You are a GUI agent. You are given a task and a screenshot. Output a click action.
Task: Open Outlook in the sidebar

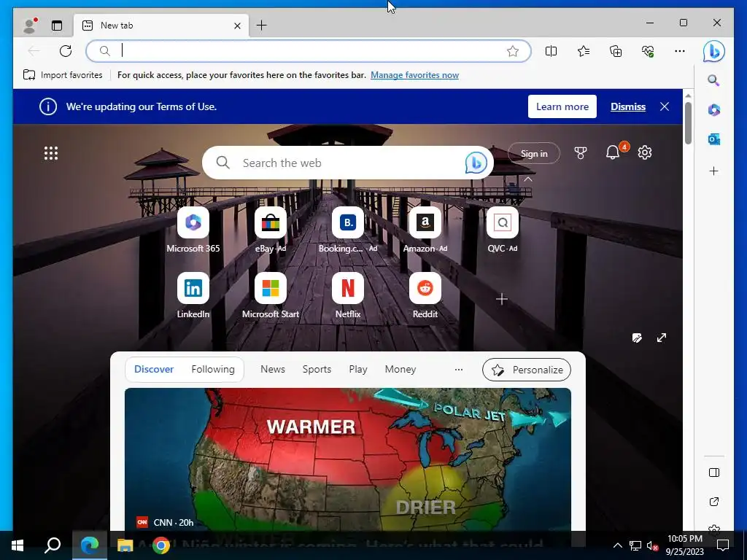713,139
